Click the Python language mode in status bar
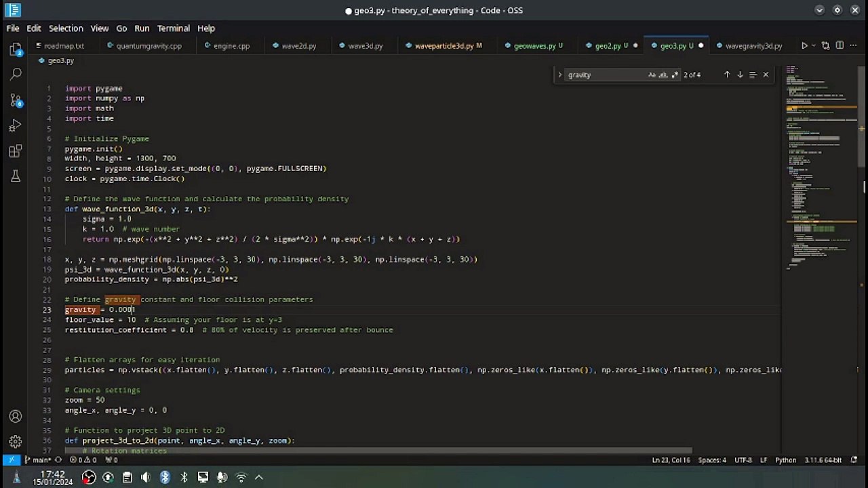The image size is (868, 488). [785, 460]
